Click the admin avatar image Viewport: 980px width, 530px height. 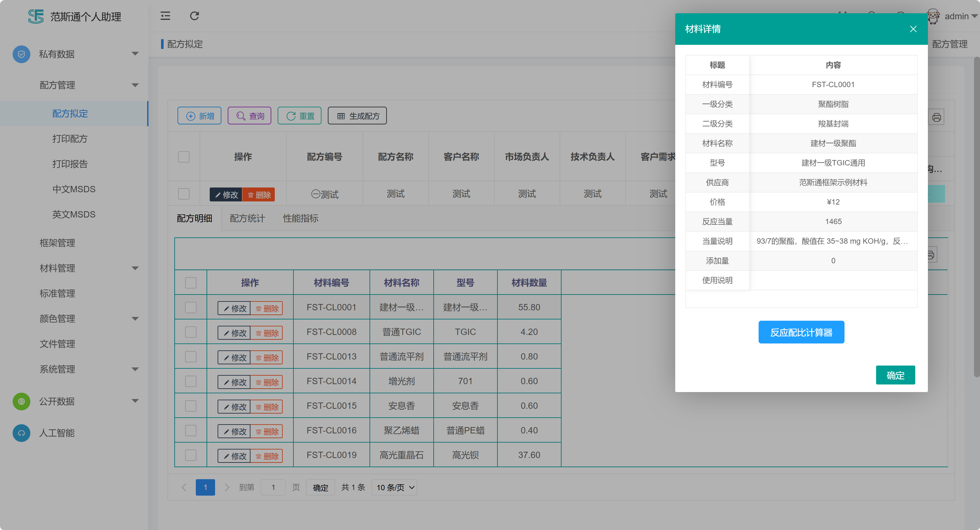933,16
